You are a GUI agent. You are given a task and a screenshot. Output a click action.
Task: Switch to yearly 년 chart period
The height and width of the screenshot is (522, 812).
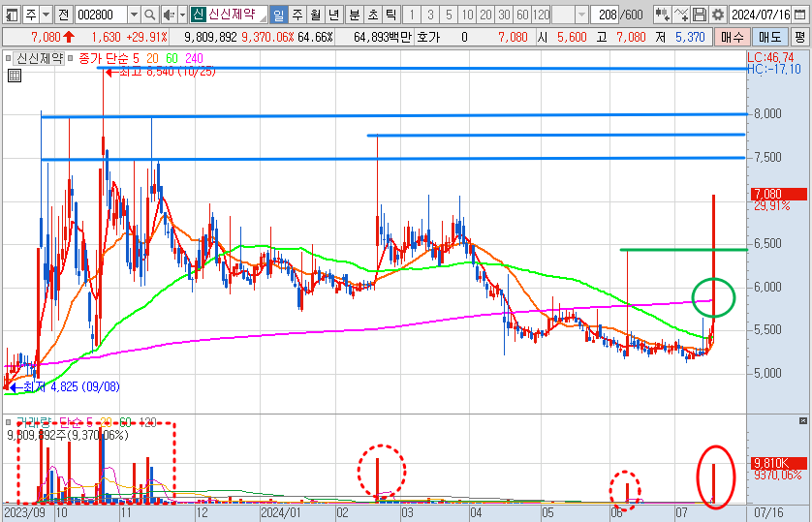pos(333,15)
